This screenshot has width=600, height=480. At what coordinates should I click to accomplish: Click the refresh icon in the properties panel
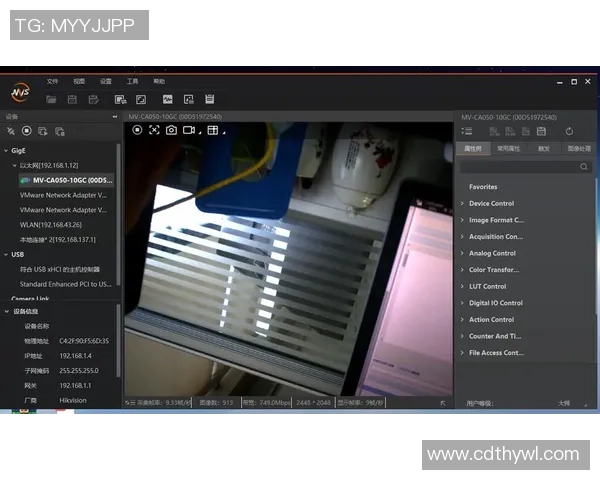point(569,131)
